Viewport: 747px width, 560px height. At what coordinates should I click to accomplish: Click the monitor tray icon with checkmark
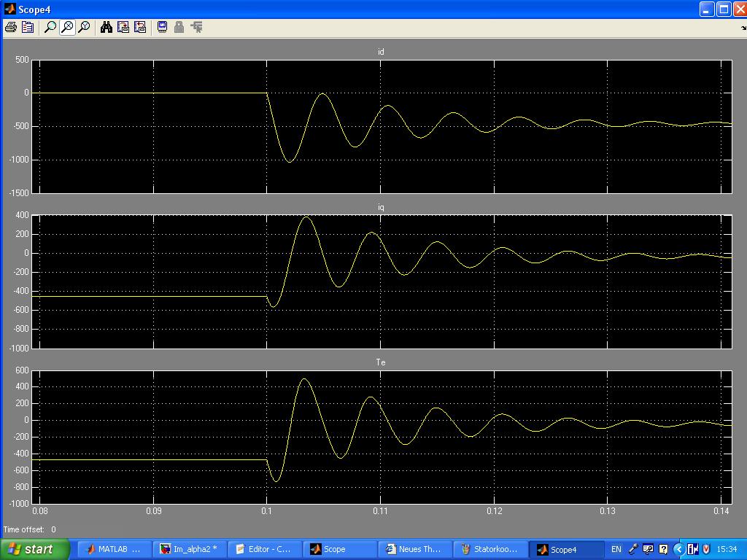click(x=648, y=550)
